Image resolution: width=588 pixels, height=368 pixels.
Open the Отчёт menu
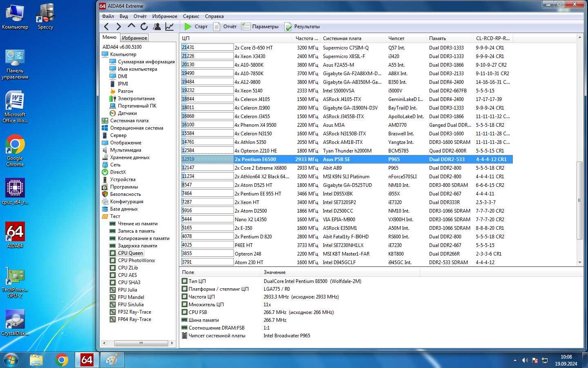(x=140, y=16)
